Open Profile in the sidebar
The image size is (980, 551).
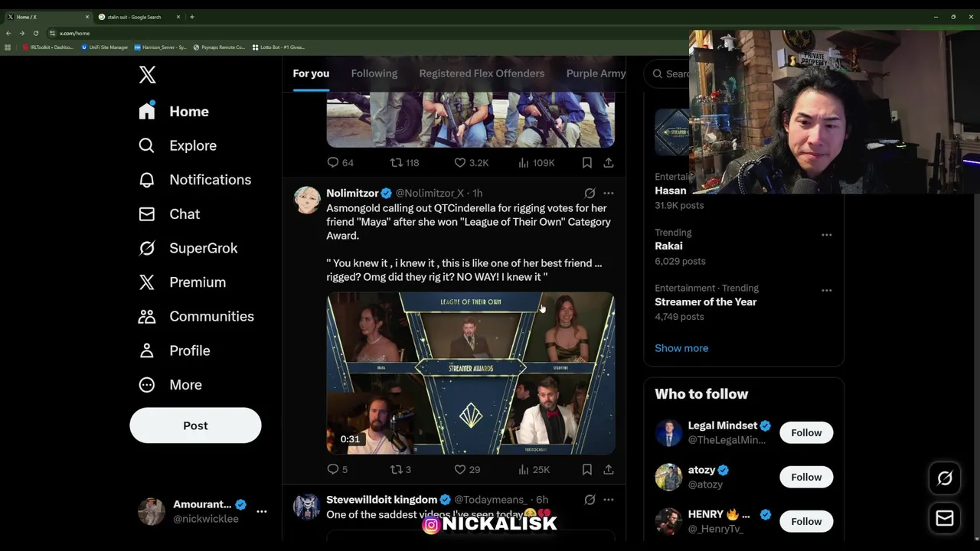pyautogui.click(x=175, y=350)
